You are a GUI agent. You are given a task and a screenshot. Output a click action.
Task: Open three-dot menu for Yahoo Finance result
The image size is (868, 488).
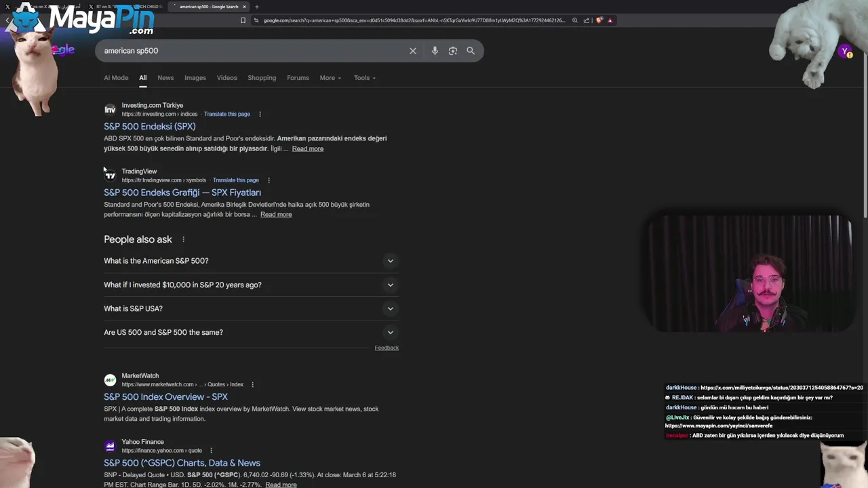click(x=212, y=451)
